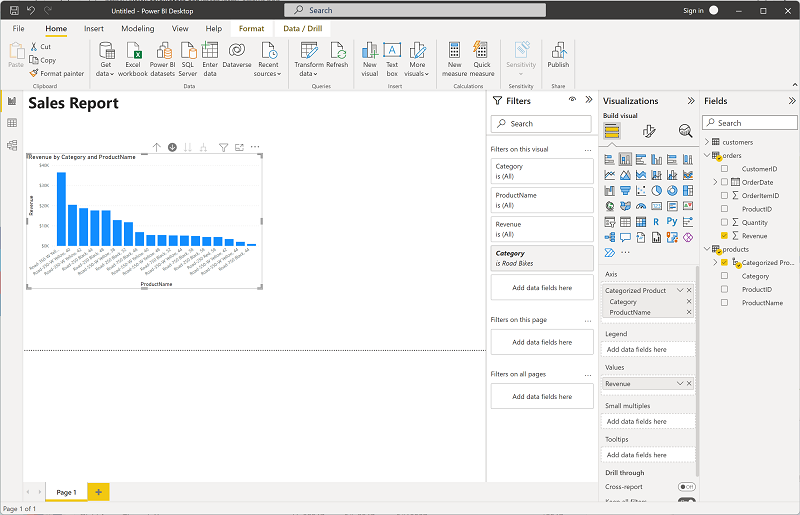
Task: Check the Quantity field
Action: 724,222
